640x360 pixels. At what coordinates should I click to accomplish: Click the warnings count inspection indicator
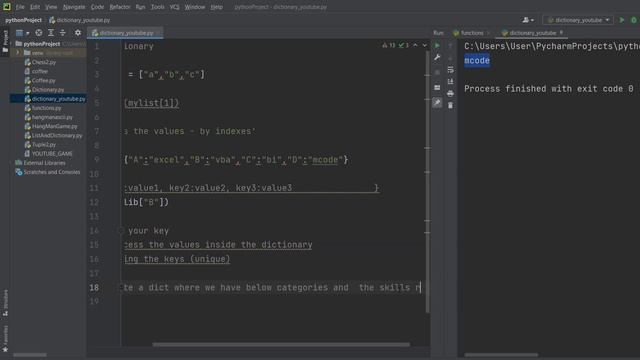(389, 45)
